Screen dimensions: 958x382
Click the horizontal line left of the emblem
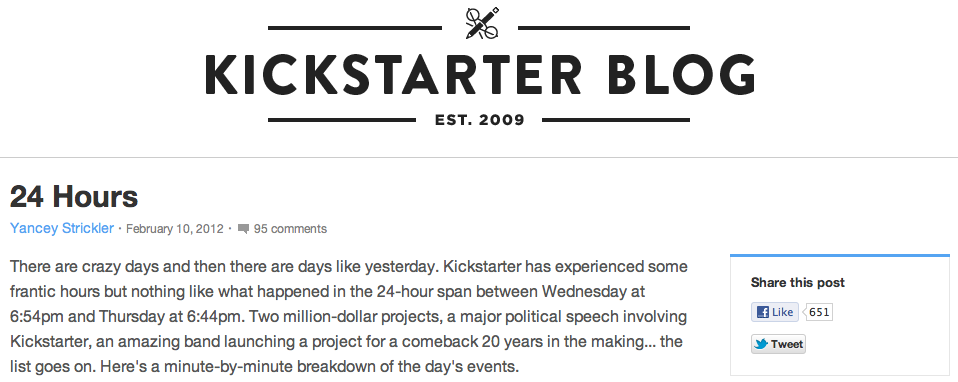355,28
